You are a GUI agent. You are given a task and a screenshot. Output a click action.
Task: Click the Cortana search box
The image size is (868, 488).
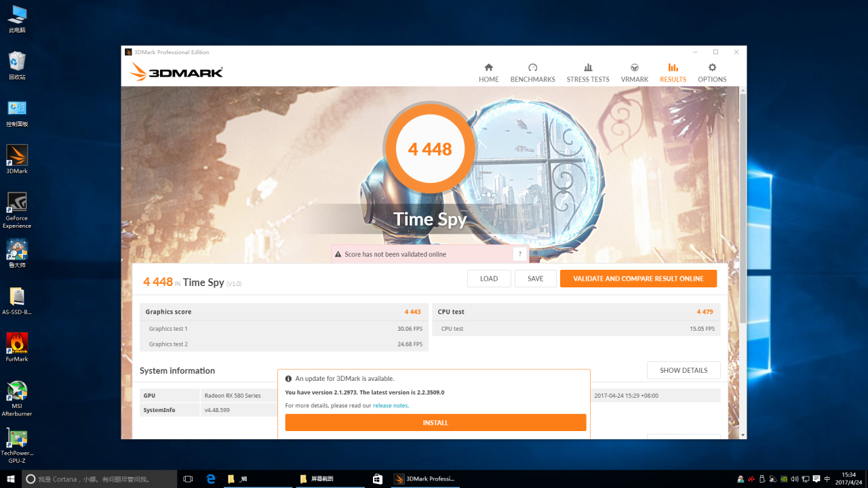[x=98, y=479]
